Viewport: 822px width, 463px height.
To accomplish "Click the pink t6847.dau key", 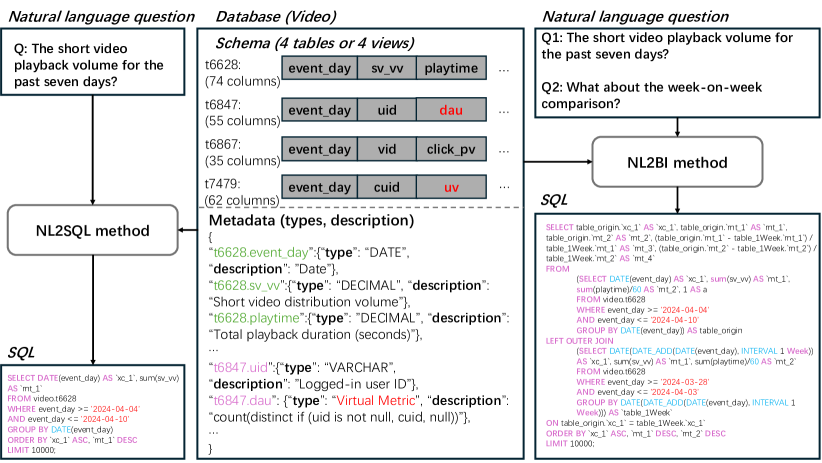I will pyautogui.click(x=243, y=400).
